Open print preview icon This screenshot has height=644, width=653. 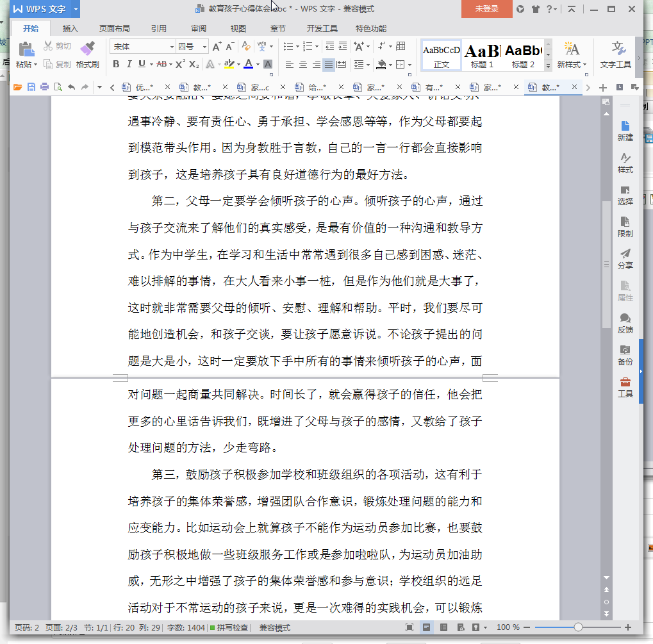tap(58, 87)
